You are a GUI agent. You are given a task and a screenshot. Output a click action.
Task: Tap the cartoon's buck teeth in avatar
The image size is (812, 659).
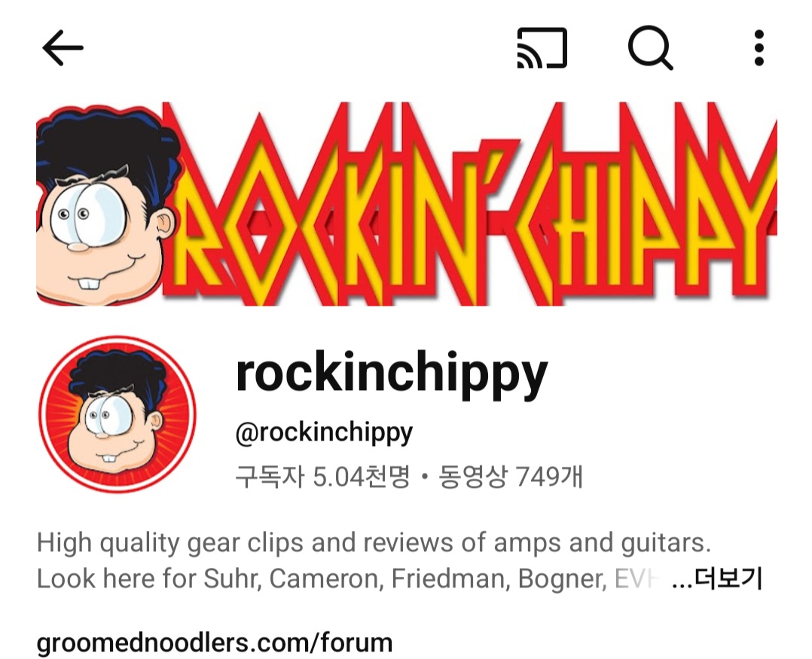[x=108, y=458]
